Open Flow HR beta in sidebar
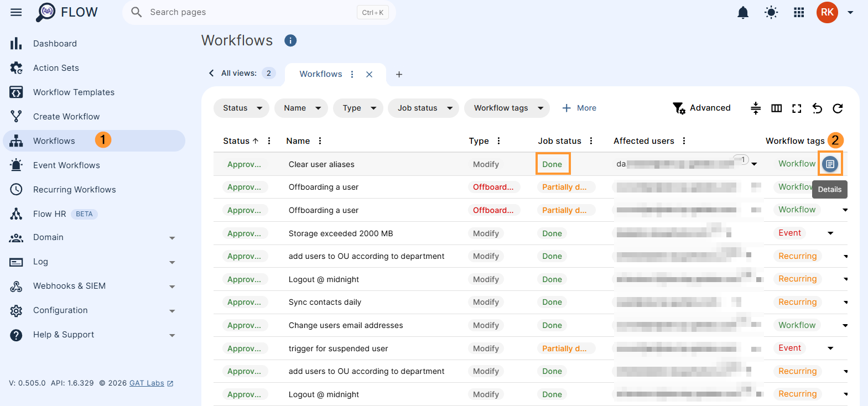The width and height of the screenshot is (868, 406). tap(94, 214)
